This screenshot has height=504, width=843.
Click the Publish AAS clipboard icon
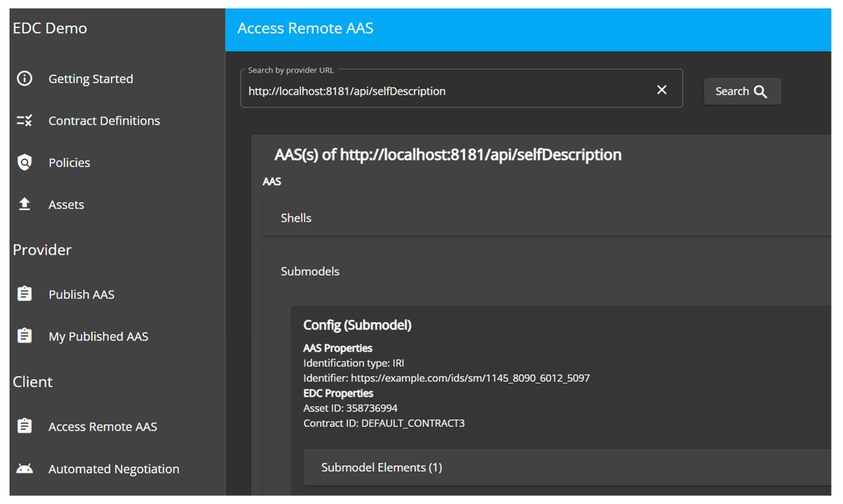(24, 294)
